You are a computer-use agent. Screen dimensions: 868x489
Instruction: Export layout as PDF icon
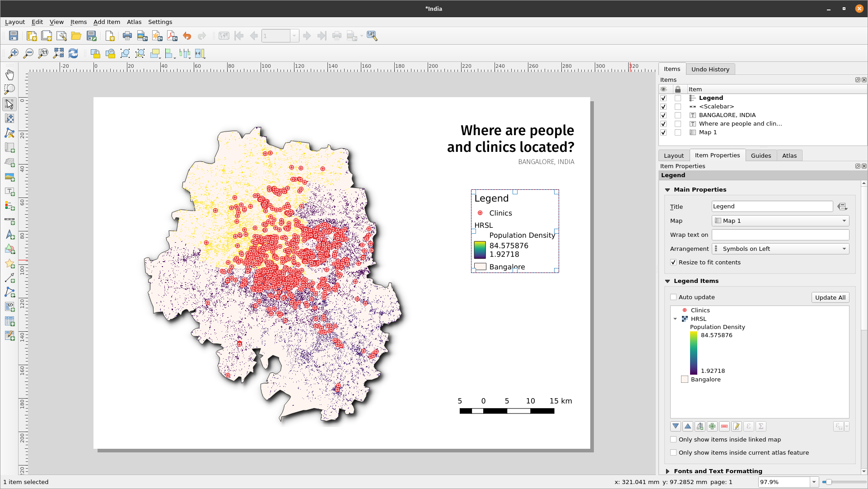click(172, 36)
